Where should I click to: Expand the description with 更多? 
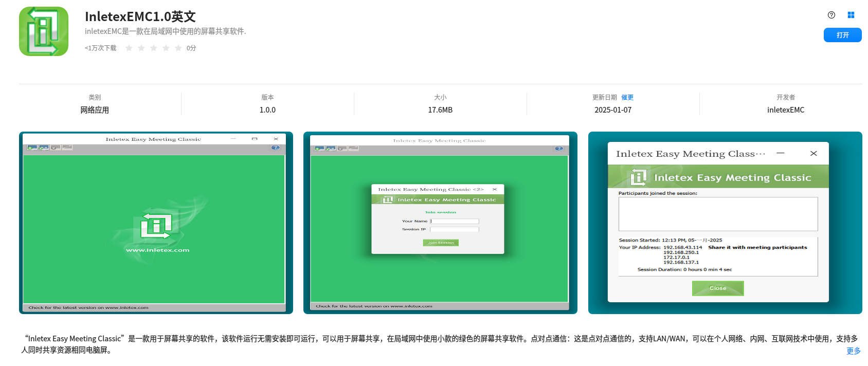[854, 351]
